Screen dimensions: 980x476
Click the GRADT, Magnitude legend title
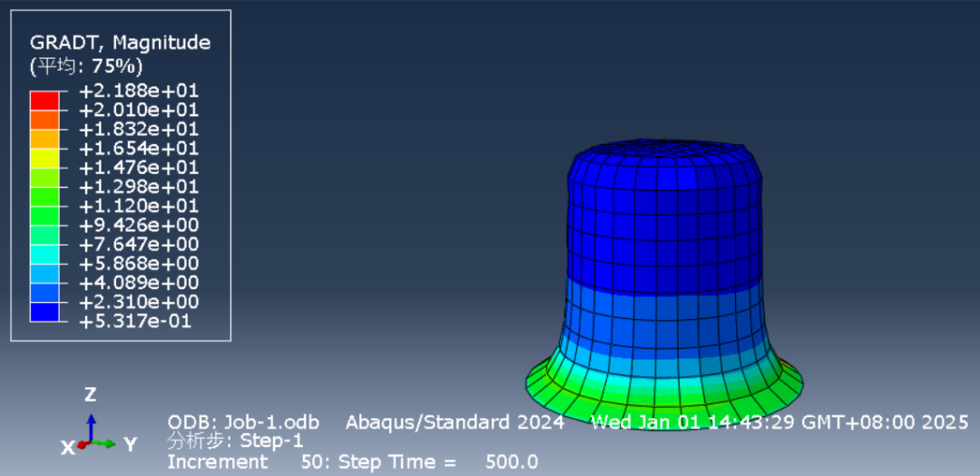click(x=120, y=43)
